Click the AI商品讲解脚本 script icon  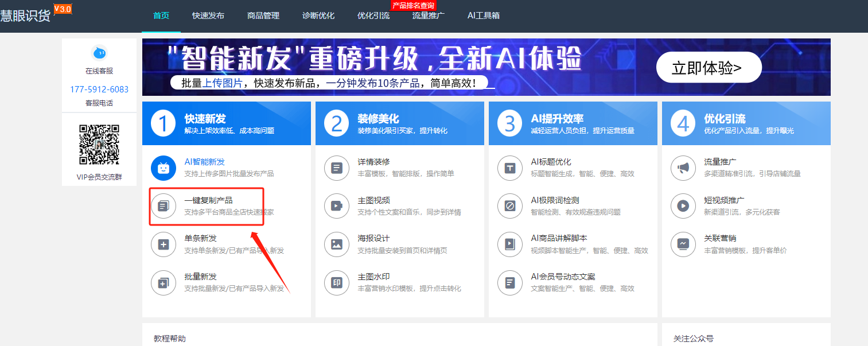point(510,244)
